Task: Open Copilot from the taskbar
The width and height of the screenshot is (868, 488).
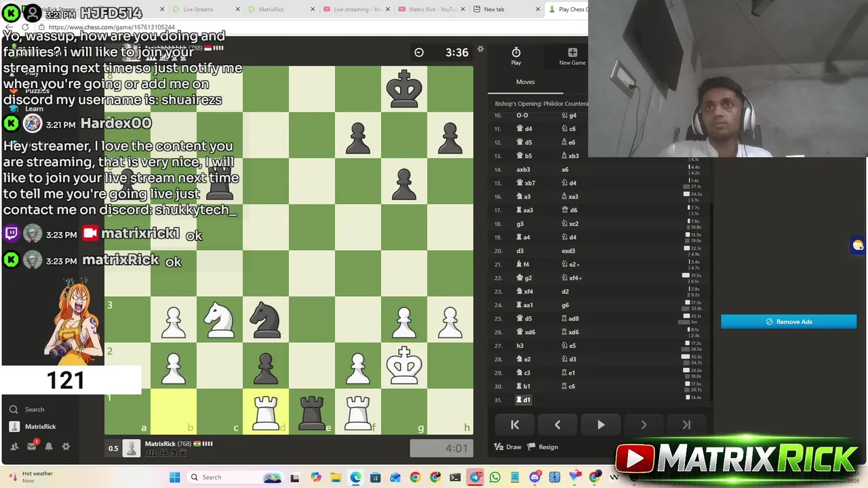Action: tap(315, 477)
